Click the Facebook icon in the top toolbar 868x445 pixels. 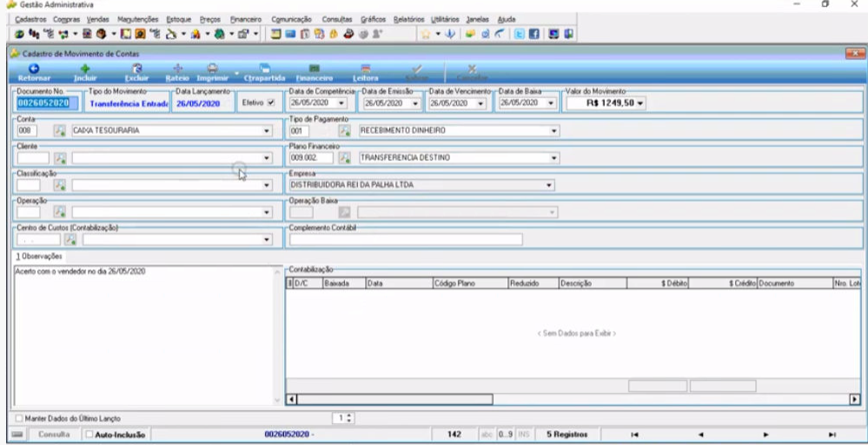(533, 34)
